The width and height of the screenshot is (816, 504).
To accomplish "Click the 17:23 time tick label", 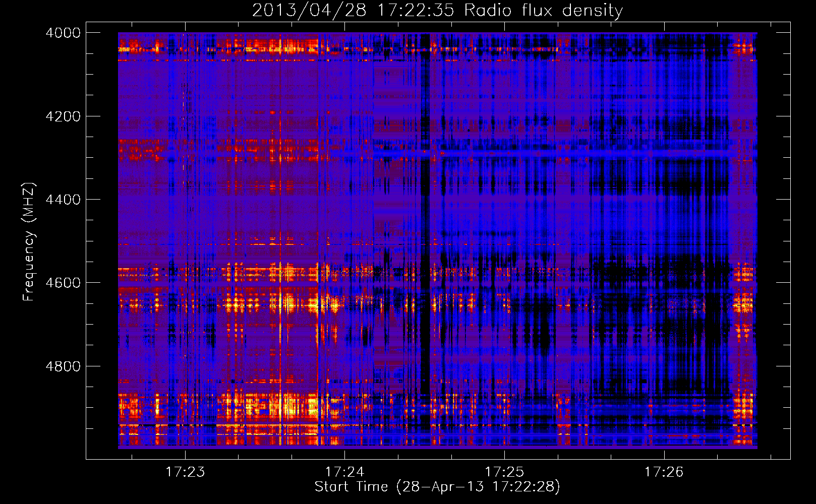I will click(185, 472).
